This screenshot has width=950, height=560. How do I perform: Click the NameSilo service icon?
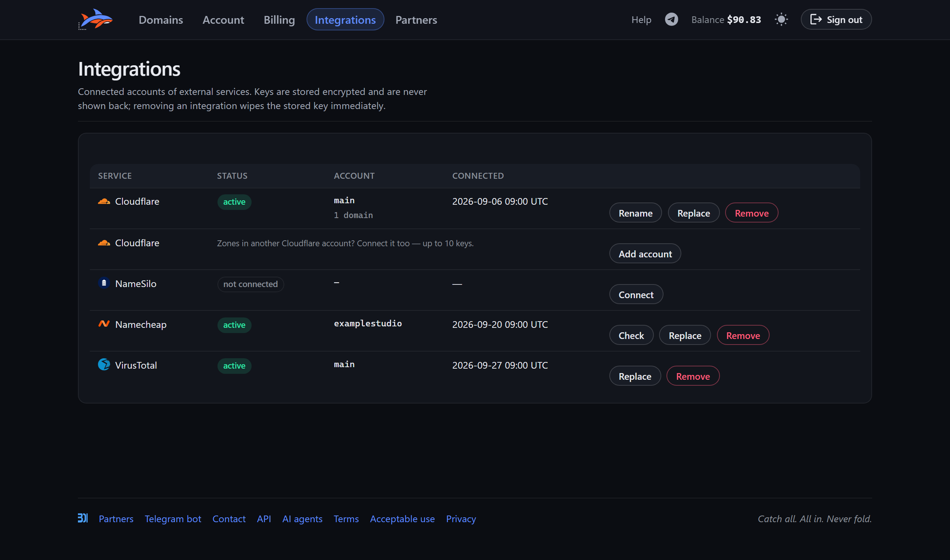pos(104,283)
